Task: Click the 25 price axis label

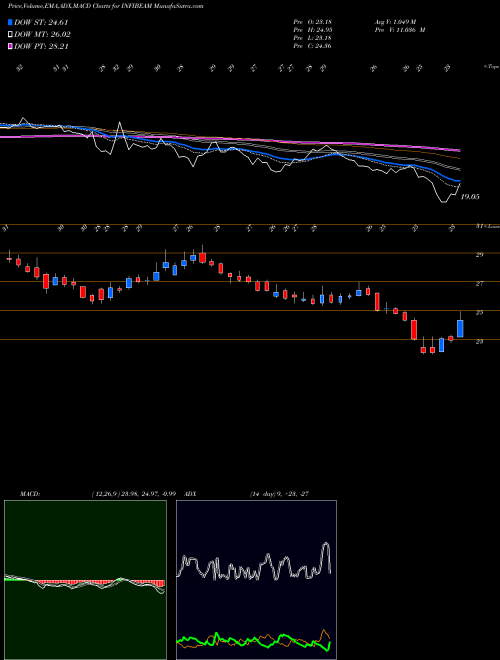Action: point(479,312)
